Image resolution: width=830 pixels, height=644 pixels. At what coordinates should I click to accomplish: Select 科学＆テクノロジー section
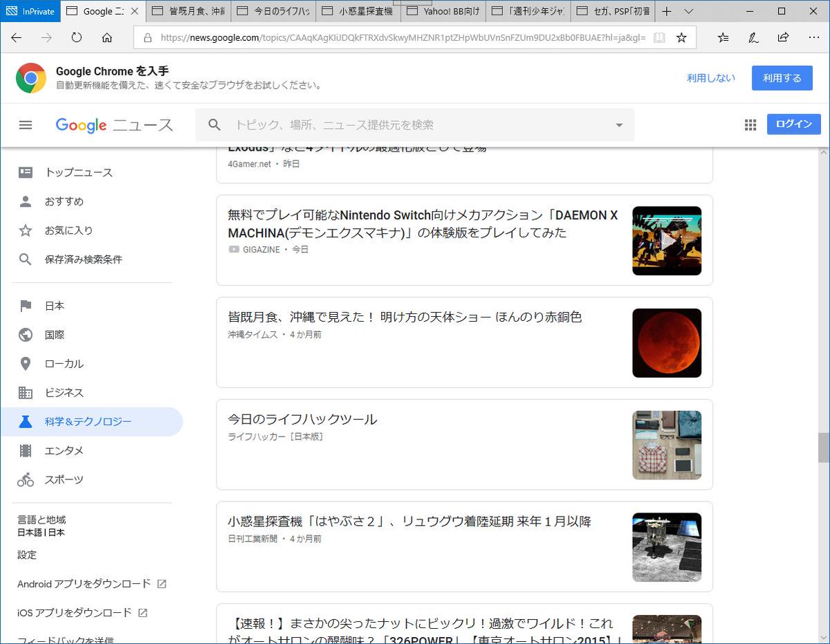(x=91, y=422)
